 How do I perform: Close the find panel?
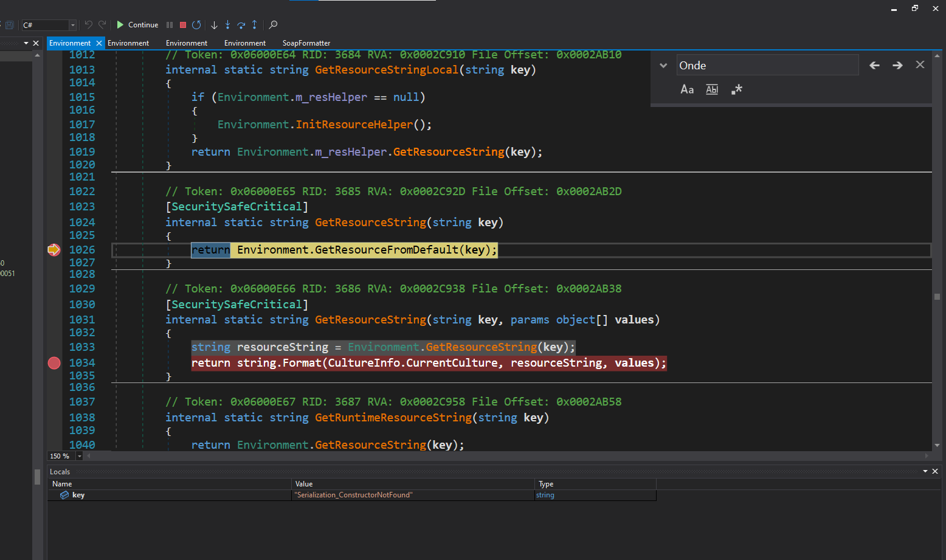pyautogui.click(x=920, y=64)
